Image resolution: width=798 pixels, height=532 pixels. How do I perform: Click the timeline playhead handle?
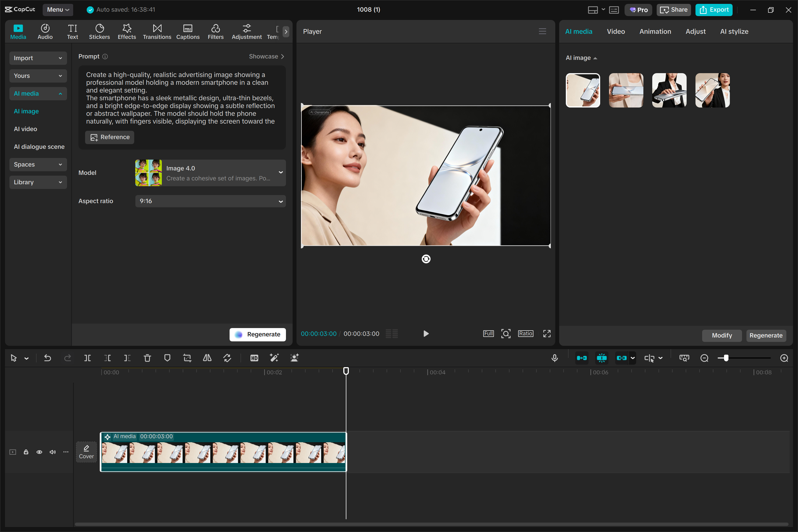[x=346, y=371]
